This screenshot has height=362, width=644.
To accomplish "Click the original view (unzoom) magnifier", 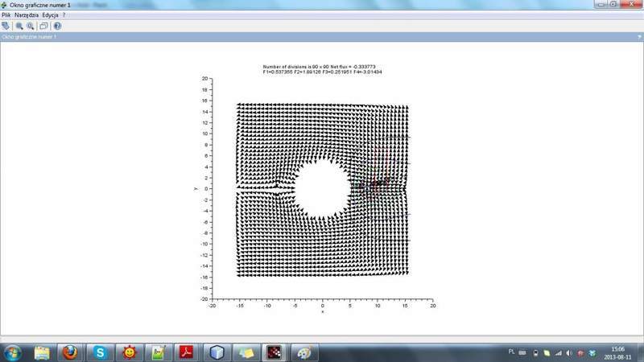I will (31, 26).
